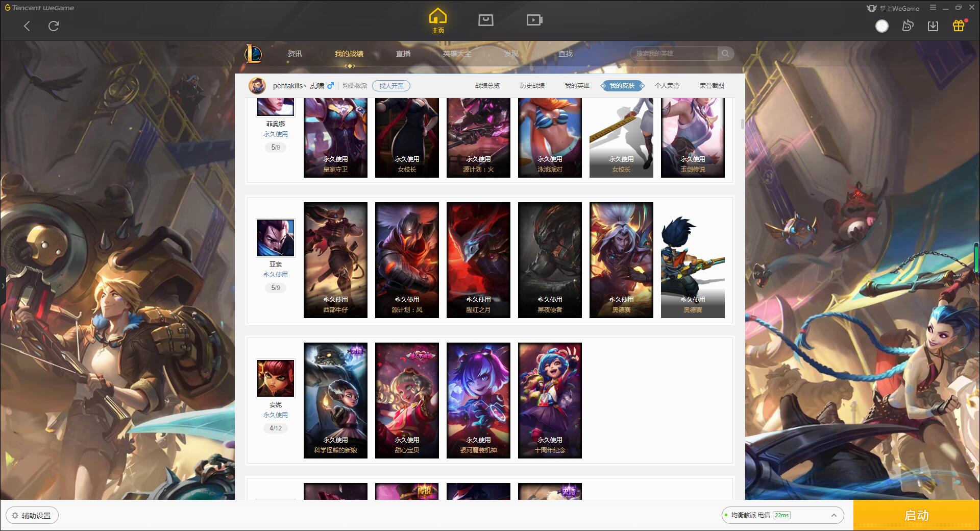Click the 亚索 champion portrait
Screen dimensions: 980x531
tap(276, 238)
